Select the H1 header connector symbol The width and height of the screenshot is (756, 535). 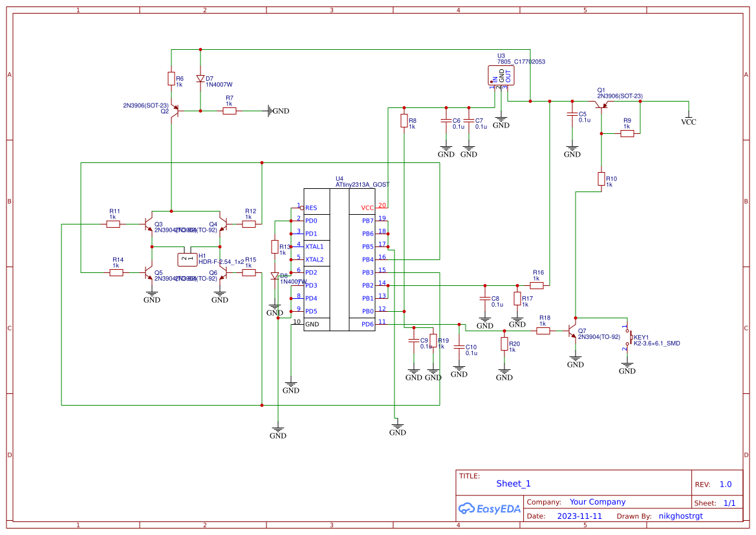pos(187,259)
